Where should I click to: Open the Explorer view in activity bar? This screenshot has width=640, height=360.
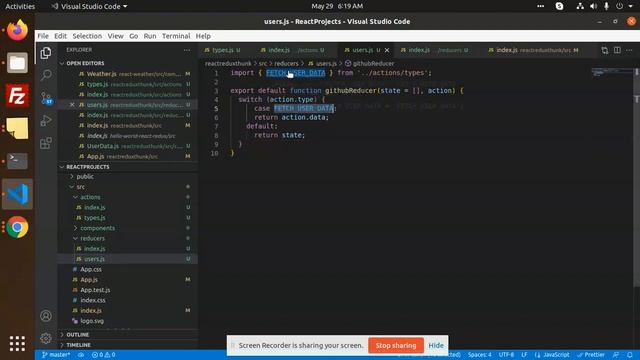pos(46,53)
